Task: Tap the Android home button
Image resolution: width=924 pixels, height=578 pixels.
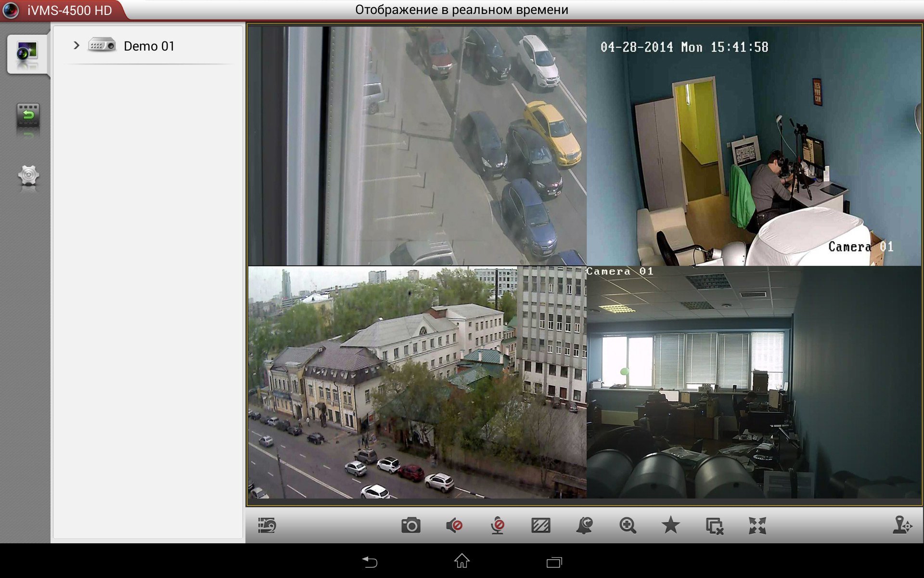Action: pos(462,561)
